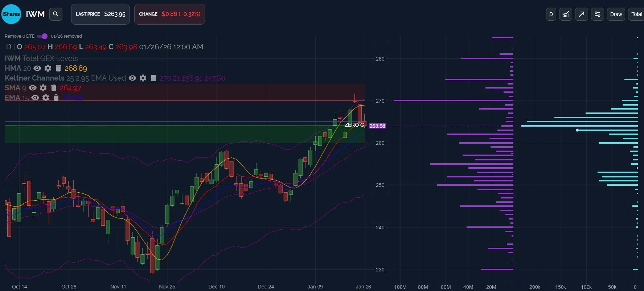Click the 260 price axis label
This screenshot has height=291, width=644.
[380, 143]
